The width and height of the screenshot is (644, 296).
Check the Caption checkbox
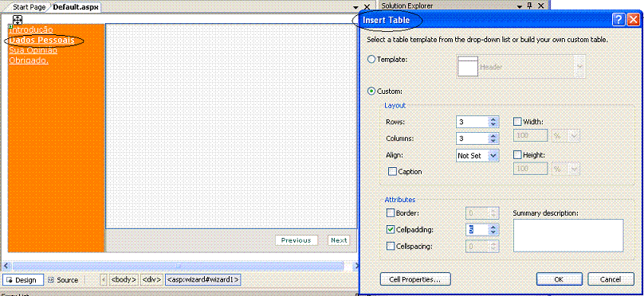(x=392, y=171)
